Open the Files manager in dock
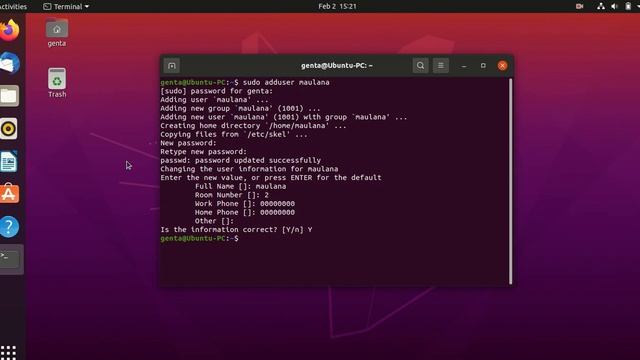The image size is (640, 360). [x=9, y=96]
